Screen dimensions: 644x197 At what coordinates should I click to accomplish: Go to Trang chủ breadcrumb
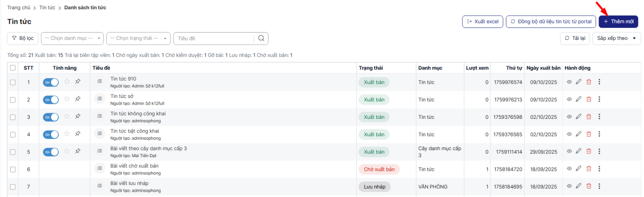tap(19, 8)
